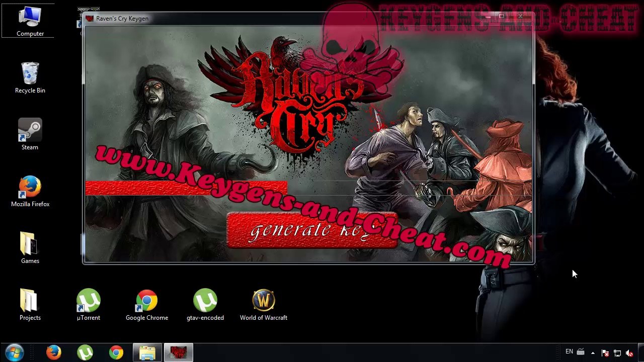Select the µTorrent desktop shortcut
Image resolution: width=644 pixels, height=362 pixels.
[89, 305]
